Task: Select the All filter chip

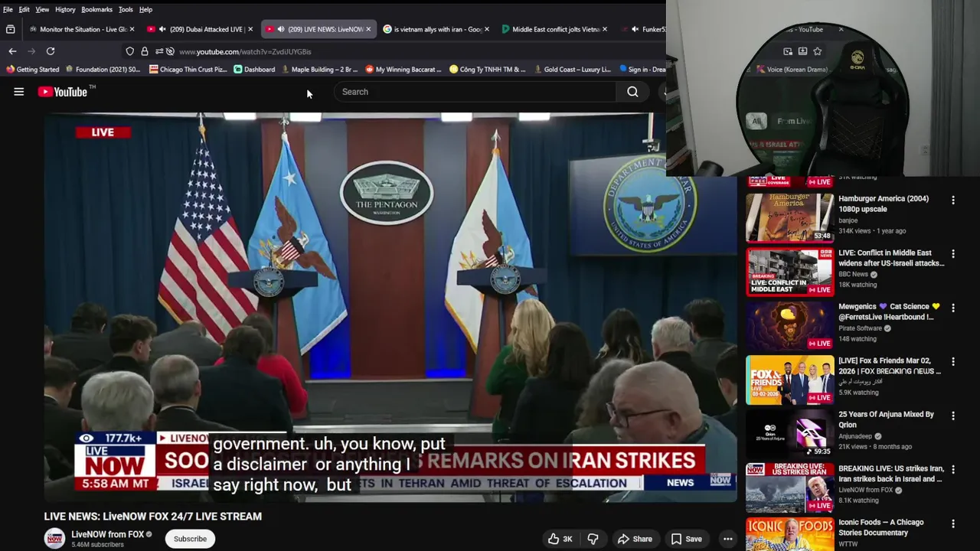Action: click(756, 121)
